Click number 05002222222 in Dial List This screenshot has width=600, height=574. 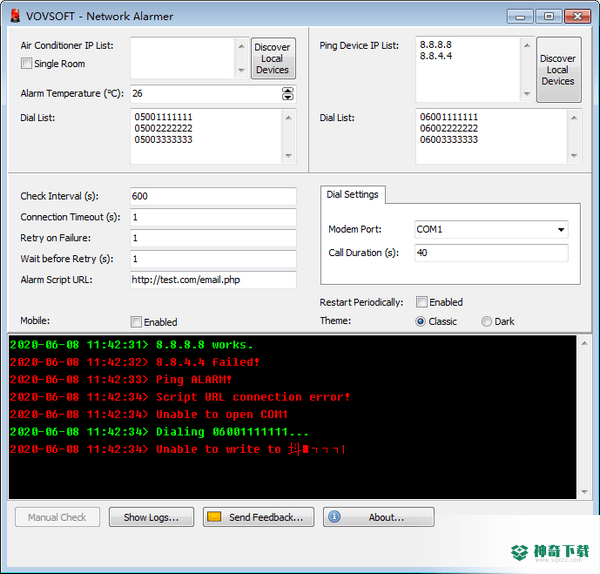click(163, 128)
